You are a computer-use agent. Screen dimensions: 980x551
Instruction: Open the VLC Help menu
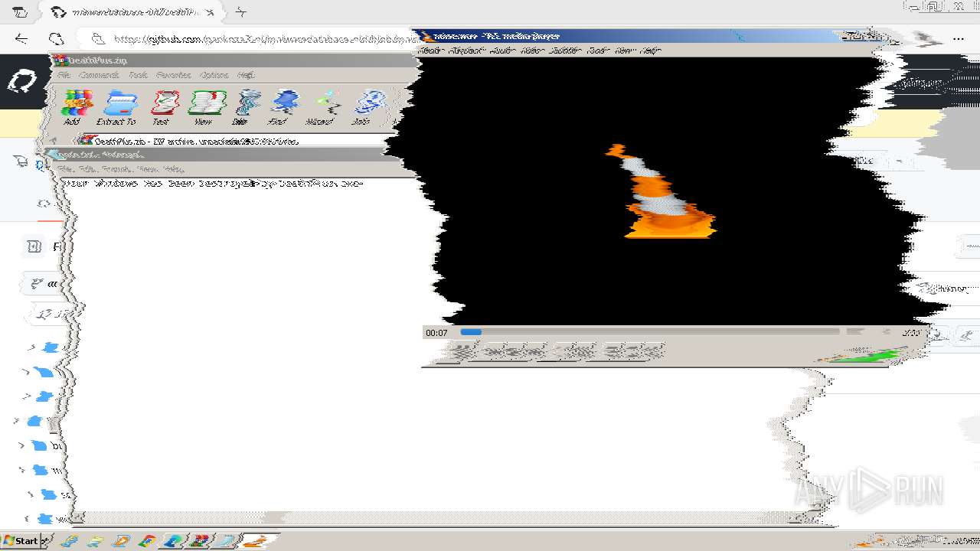[651, 51]
